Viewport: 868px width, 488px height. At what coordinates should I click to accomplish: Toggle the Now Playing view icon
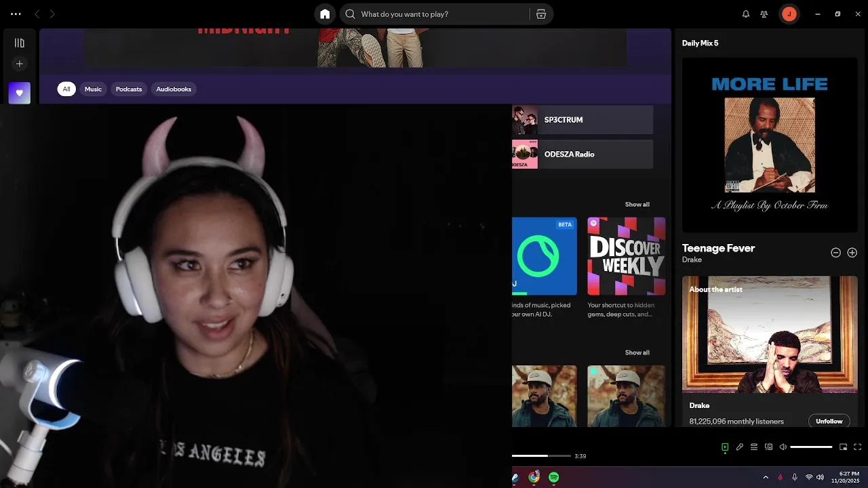725,447
